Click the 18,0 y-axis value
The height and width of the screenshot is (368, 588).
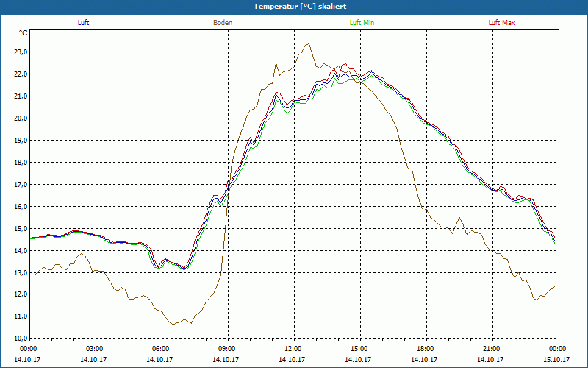point(21,163)
